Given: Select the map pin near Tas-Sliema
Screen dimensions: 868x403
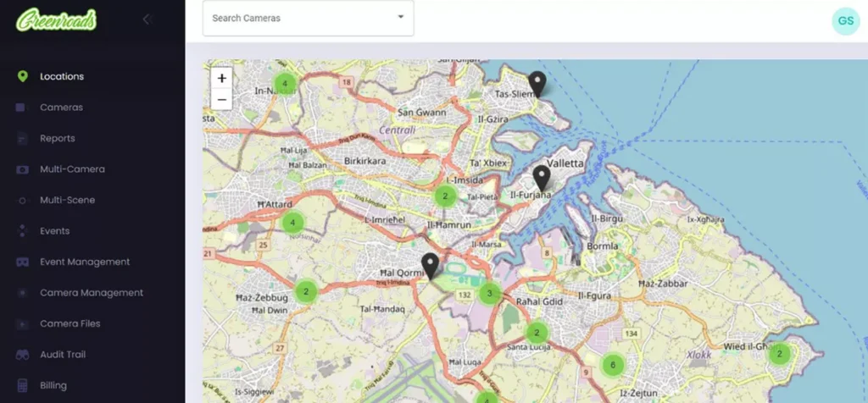Looking at the screenshot, I should click(x=537, y=84).
